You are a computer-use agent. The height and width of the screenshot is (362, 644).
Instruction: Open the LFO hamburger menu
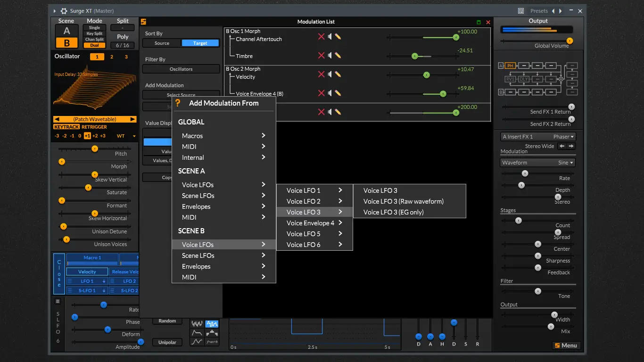click(x=58, y=301)
